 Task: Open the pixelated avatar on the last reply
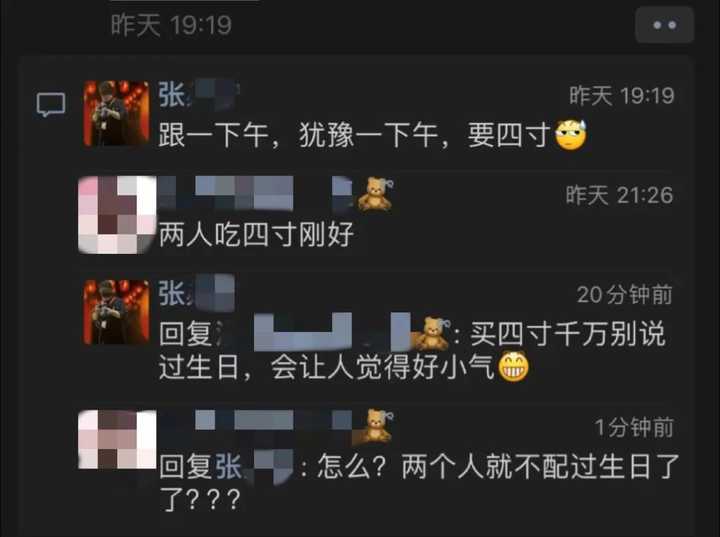coord(117,440)
